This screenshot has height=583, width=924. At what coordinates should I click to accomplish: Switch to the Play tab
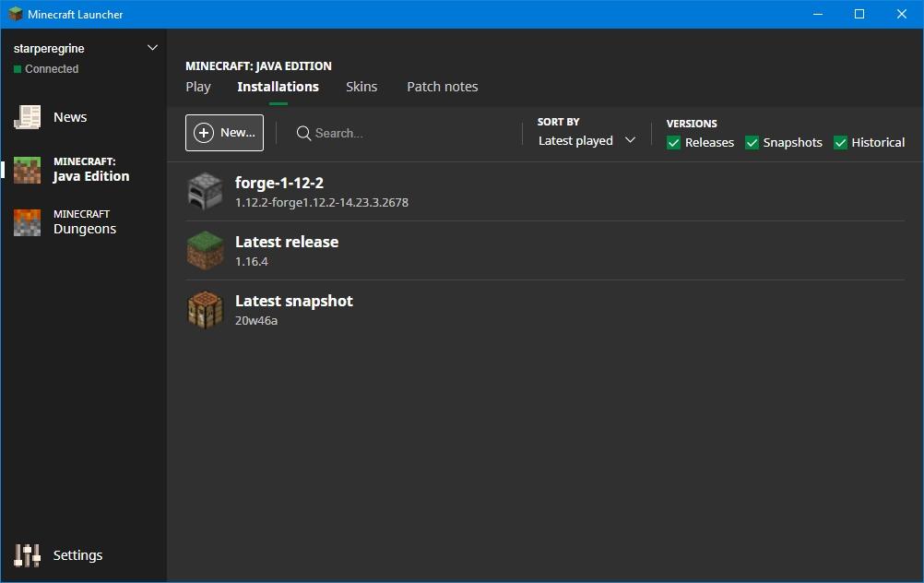(x=198, y=87)
